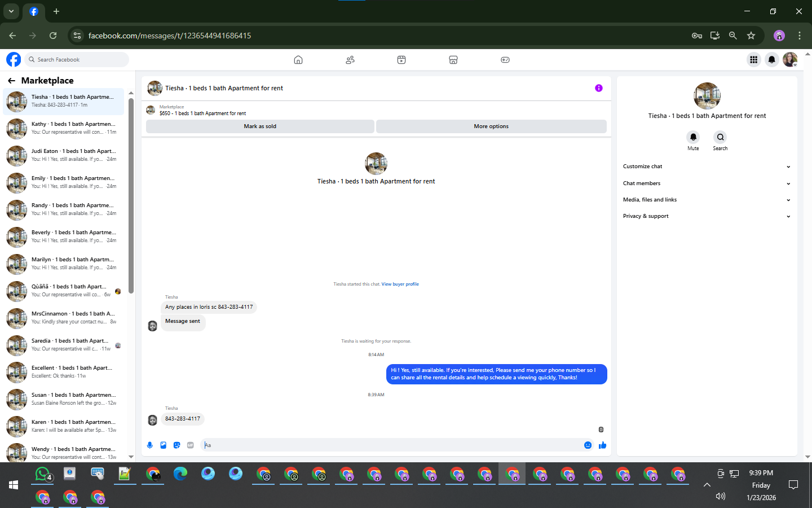Screen dimensions: 812x508
Task: Open the Kathy conversation
Action: 64,128
